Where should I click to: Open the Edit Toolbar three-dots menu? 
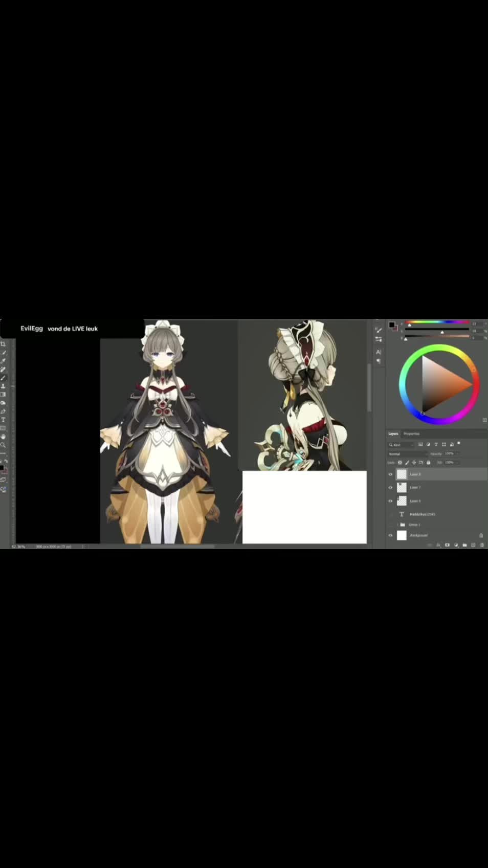3,453
